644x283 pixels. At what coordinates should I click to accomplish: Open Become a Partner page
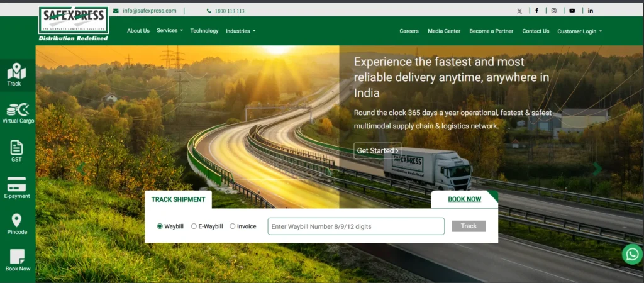pos(491,31)
